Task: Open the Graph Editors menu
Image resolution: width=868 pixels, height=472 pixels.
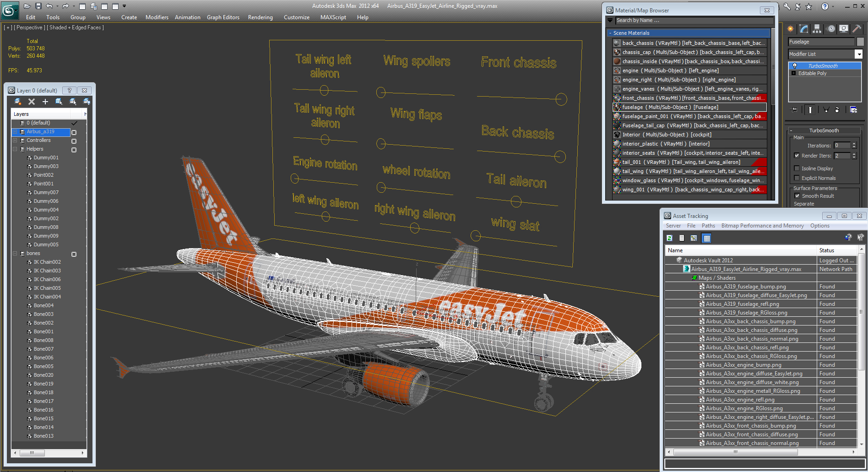Action: click(x=223, y=17)
